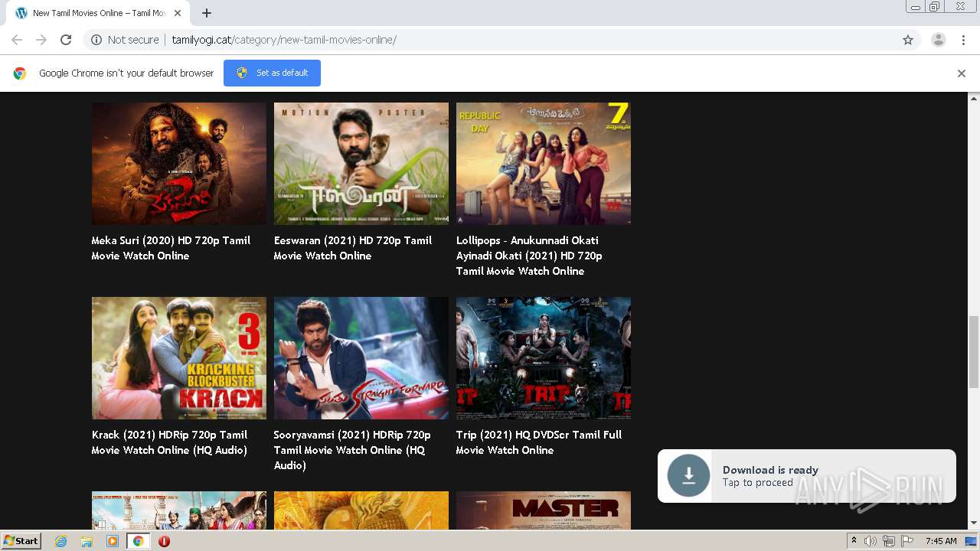Open the Chrome three-dot menu
Image resolution: width=980 pixels, height=551 pixels.
(x=963, y=40)
